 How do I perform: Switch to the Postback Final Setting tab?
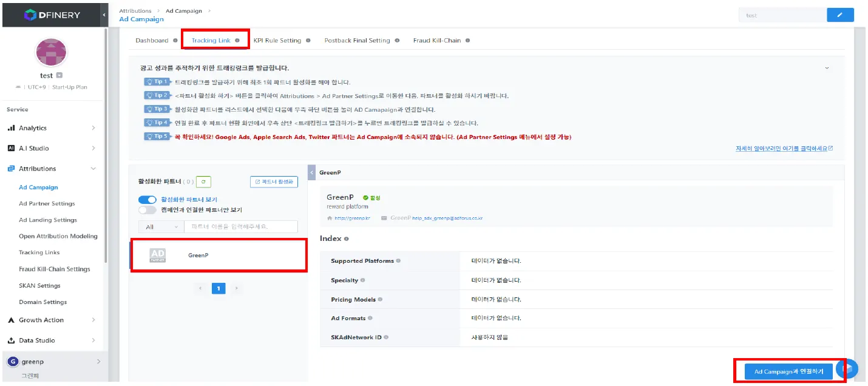(x=357, y=41)
